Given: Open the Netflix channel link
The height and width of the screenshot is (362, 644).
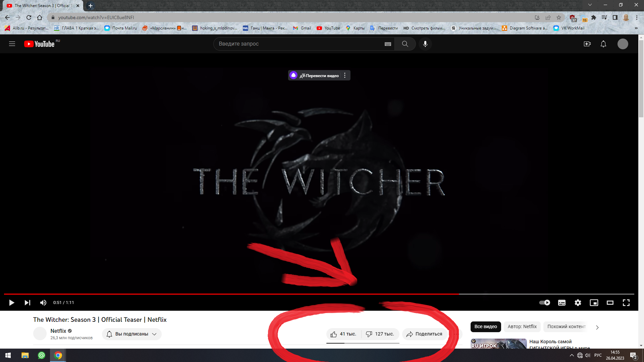Looking at the screenshot, I should (58, 331).
